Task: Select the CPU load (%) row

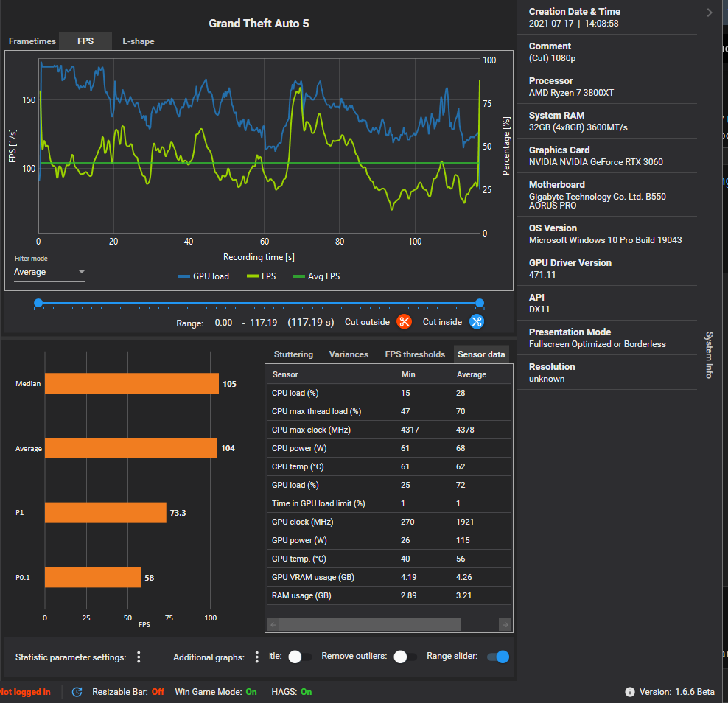Action: coord(388,393)
